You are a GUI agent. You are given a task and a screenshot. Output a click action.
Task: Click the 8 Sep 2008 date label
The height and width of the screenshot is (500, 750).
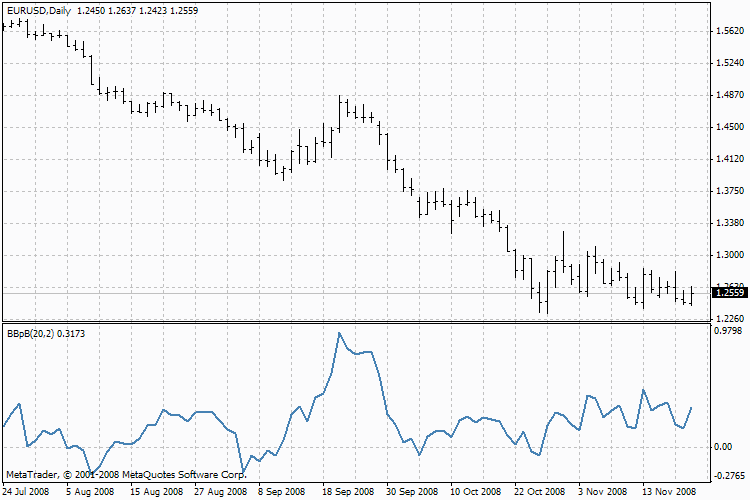[x=281, y=492]
